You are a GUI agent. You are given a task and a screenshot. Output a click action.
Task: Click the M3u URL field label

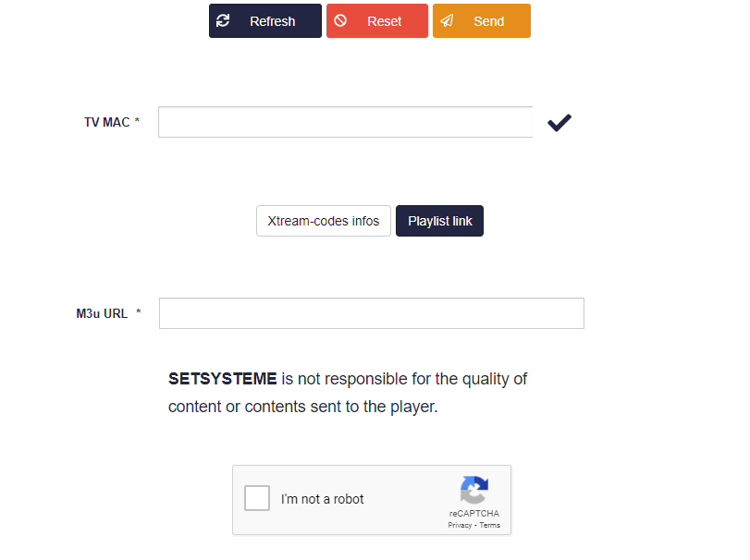coord(102,313)
